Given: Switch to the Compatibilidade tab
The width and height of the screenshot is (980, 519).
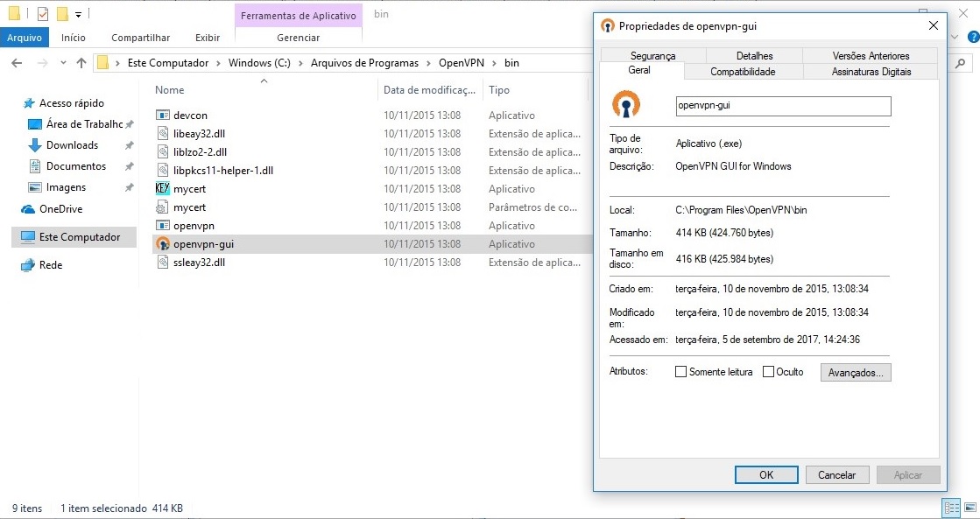Looking at the screenshot, I should (744, 72).
